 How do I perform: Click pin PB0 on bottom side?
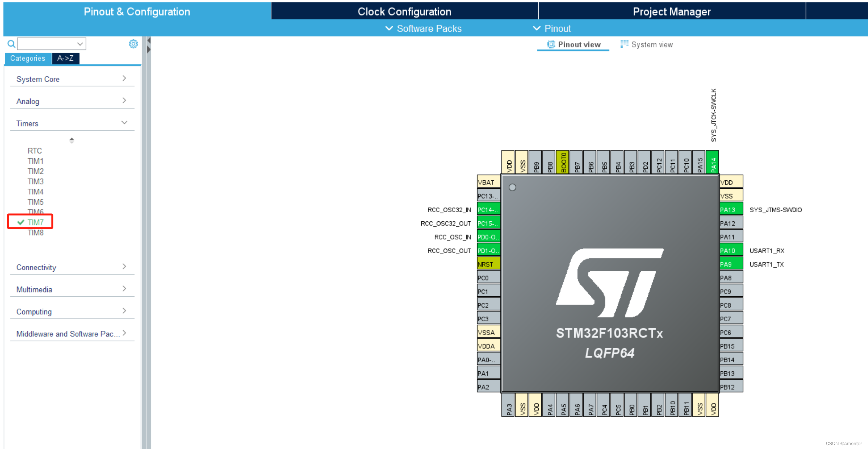pos(631,405)
